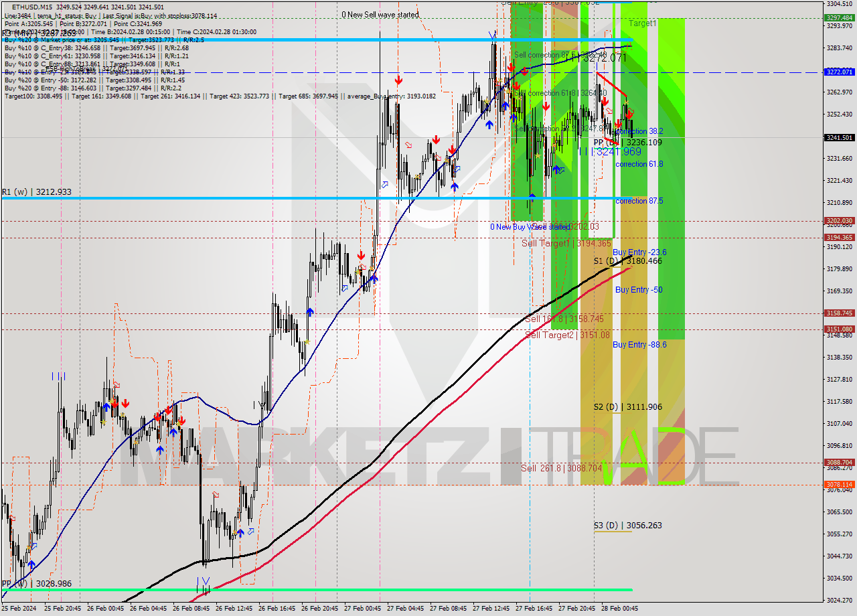Click the 3138.350 price scale value
The width and height of the screenshot is (857, 616).
tap(840, 358)
